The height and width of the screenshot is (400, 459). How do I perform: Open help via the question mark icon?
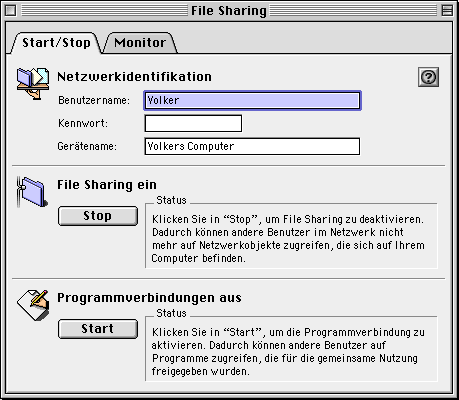point(428,77)
